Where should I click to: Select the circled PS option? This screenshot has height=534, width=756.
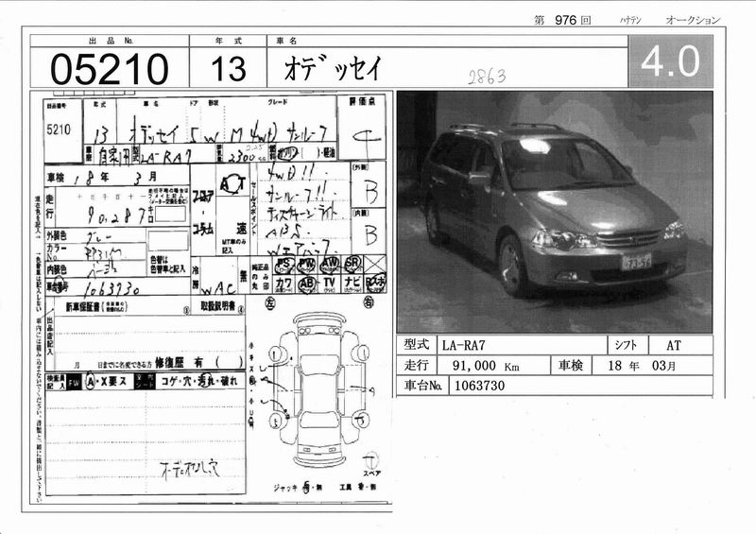[x=284, y=265]
